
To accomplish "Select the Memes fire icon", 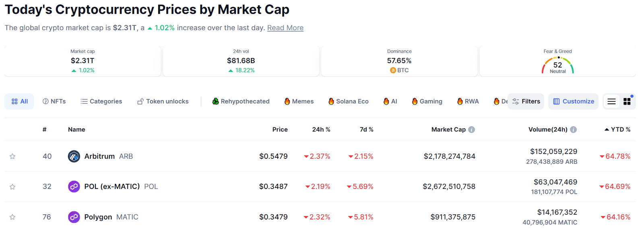I will point(287,101).
